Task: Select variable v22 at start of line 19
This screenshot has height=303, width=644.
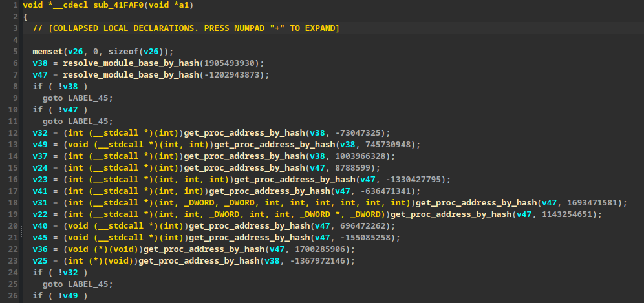Action: 40,214
